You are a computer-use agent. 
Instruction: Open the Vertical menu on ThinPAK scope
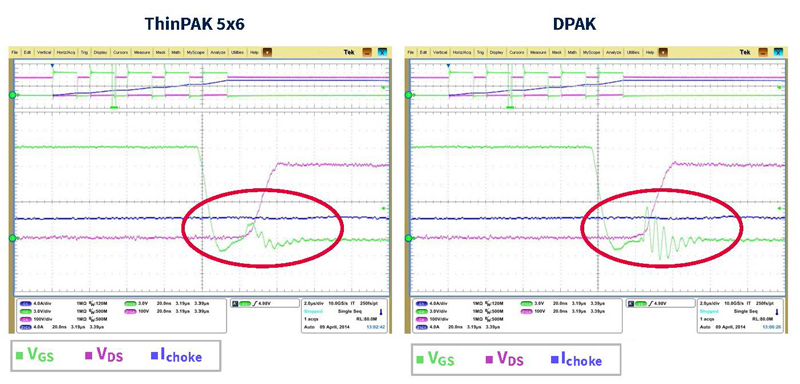click(43, 52)
